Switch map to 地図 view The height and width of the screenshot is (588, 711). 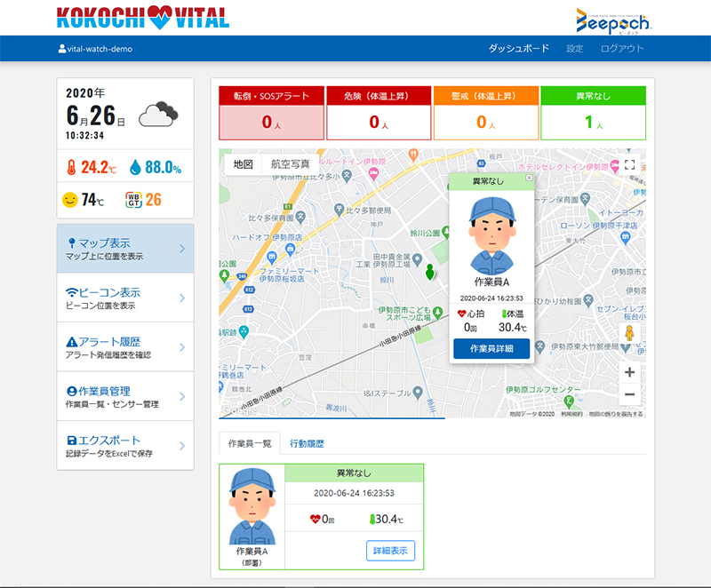pyautogui.click(x=243, y=164)
